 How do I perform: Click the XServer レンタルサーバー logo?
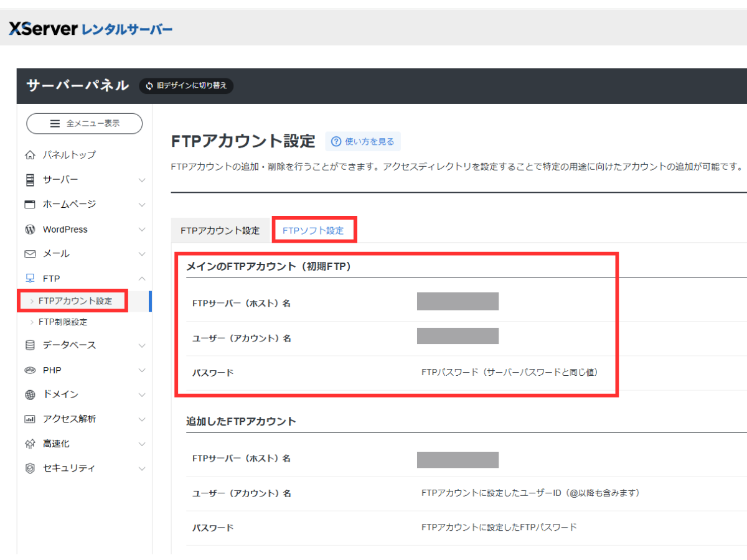(91, 29)
